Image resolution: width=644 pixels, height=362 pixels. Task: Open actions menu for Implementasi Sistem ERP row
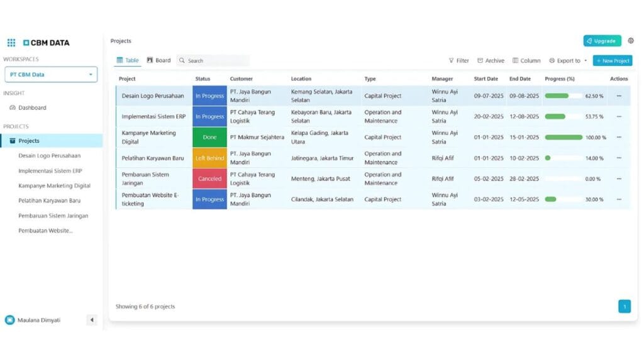pyautogui.click(x=619, y=116)
